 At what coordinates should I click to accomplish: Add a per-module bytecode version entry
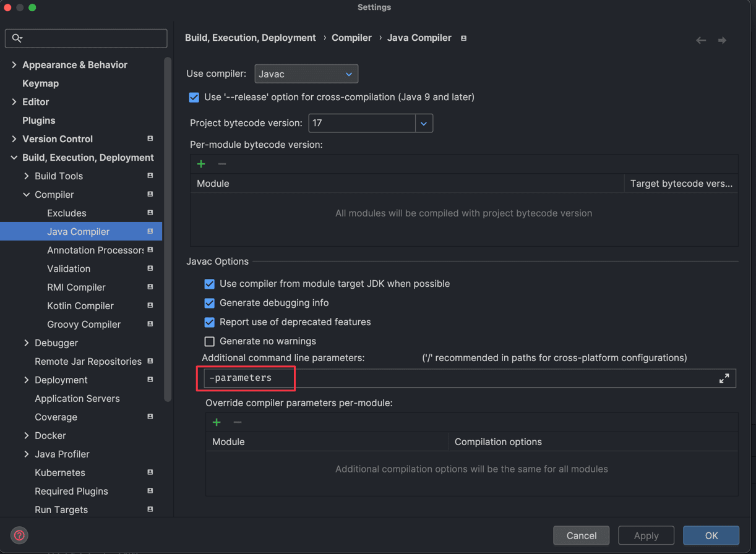point(201,164)
